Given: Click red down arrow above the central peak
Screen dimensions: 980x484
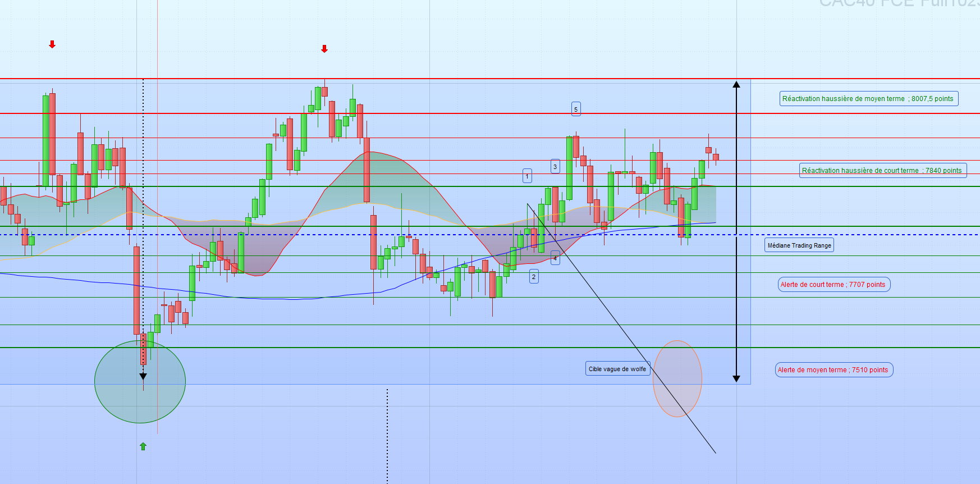Looking at the screenshot, I should click(324, 49).
